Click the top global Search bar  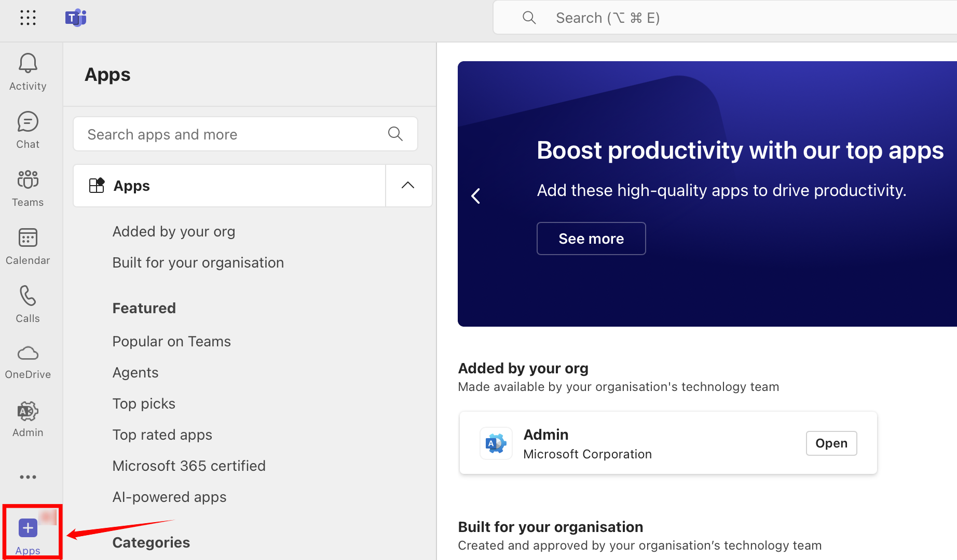(x=727, y=18)
